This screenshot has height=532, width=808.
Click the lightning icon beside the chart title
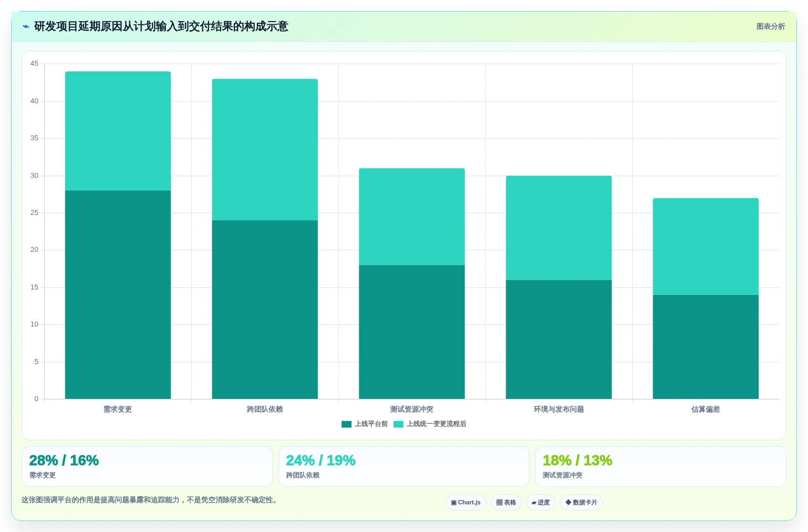[x=25, y=27]
